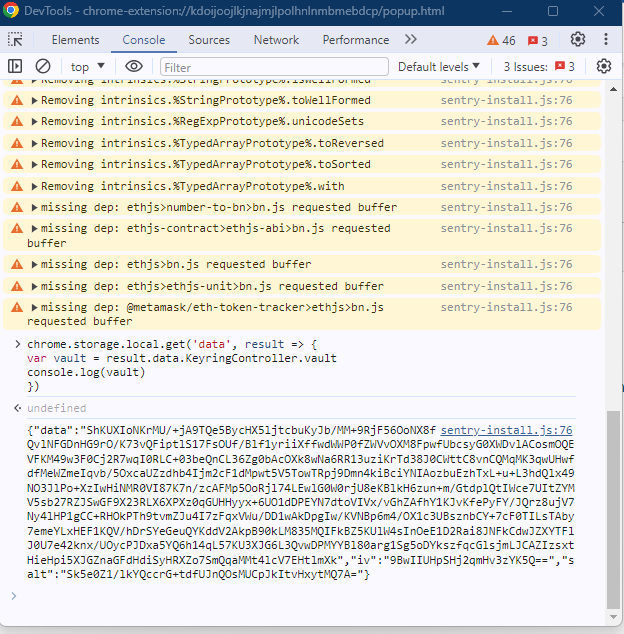Open the 3 Issues panel link
The image size is (624, 634).
click(539, 67)
